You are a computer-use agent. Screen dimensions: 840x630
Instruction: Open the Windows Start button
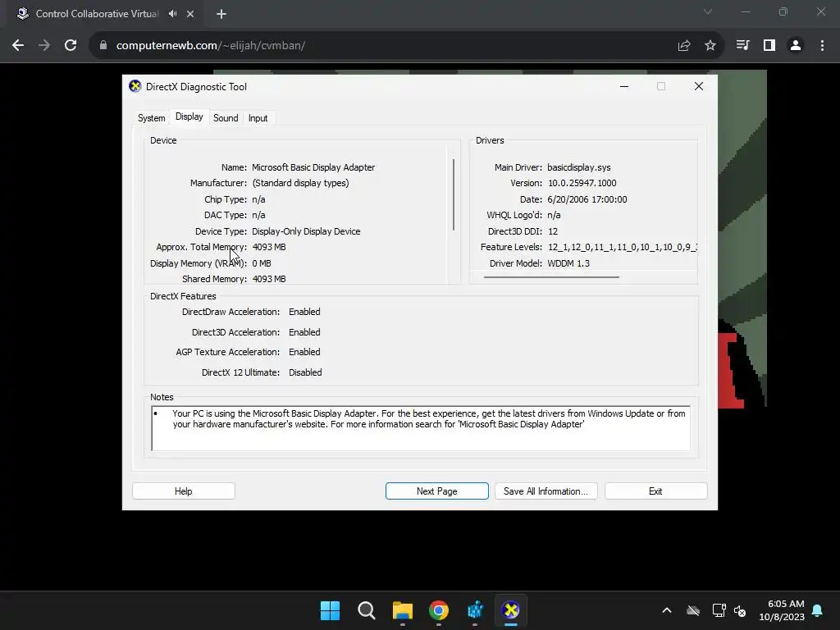[x=330, y=610]
